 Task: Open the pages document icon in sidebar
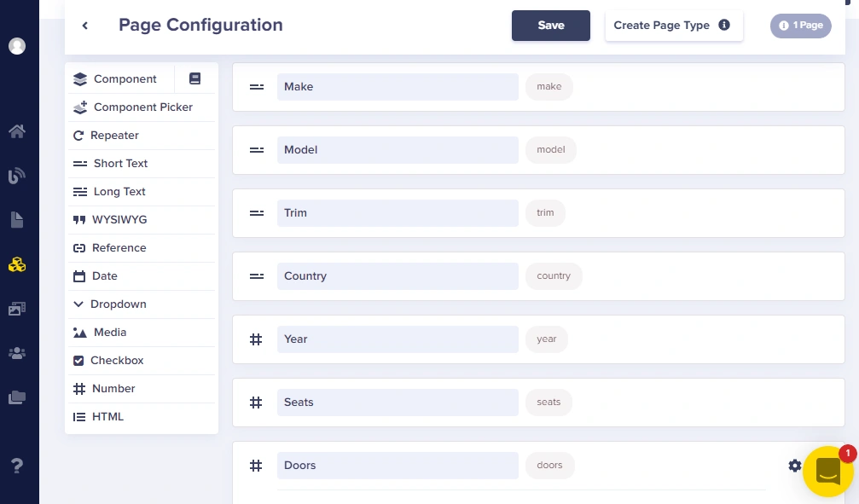(x=17, y=220)
